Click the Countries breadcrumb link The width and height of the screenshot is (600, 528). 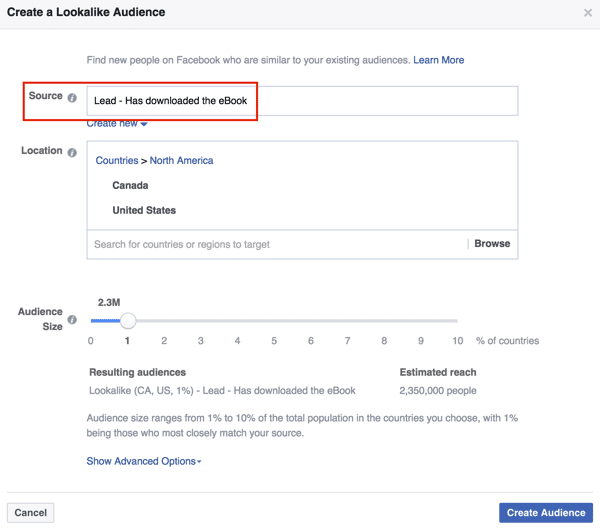point(117,160)
